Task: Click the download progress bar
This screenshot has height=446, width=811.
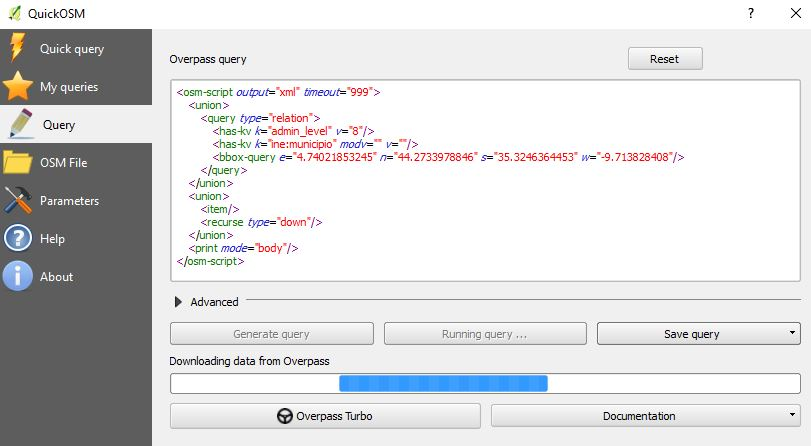Action: tap(485, 383)
